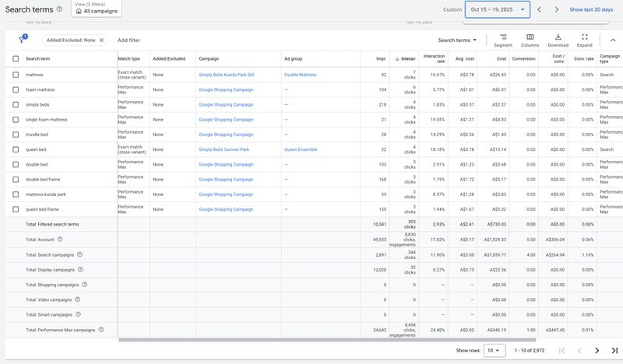623x364 pixels.
Task: Open the Segment menu
Action: [x=503, y=40]
